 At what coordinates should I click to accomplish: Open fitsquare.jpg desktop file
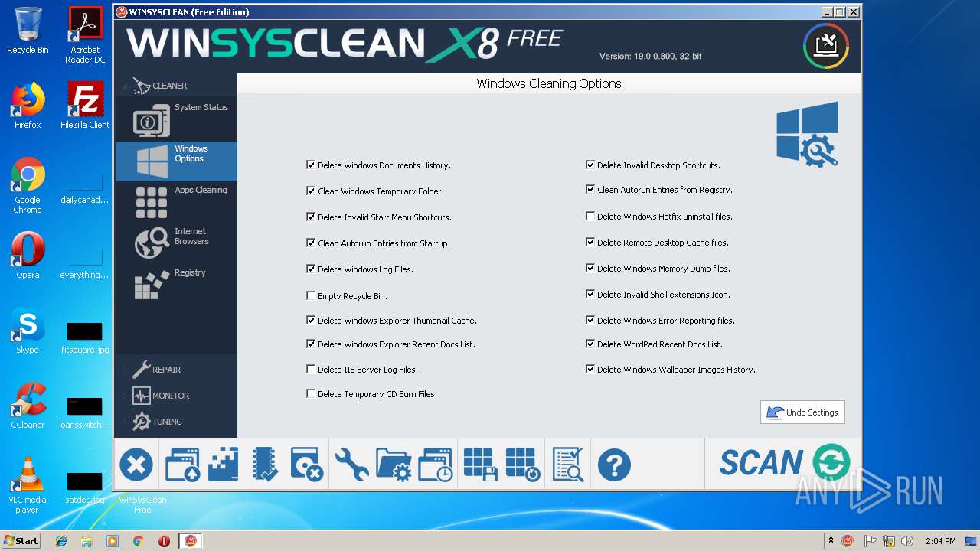point(85,337)
